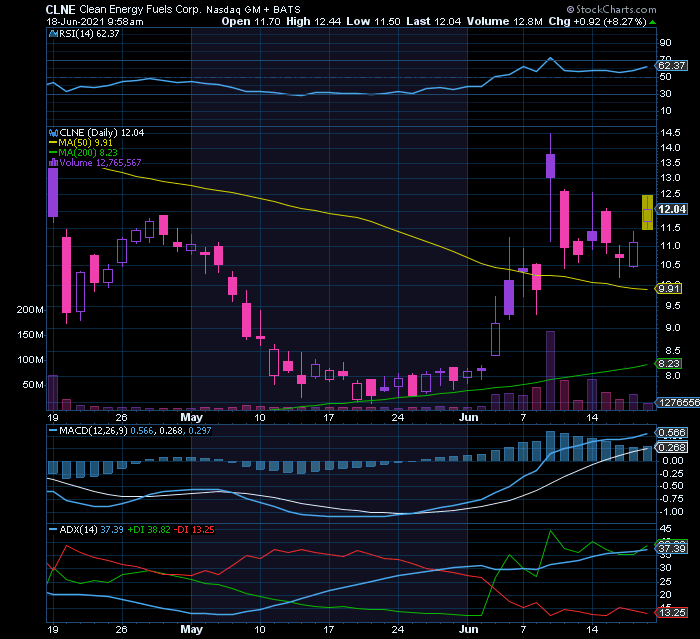Click the RSI(14) legend line icon
Viewport: 700px width, 639px height.
point(54,33)
